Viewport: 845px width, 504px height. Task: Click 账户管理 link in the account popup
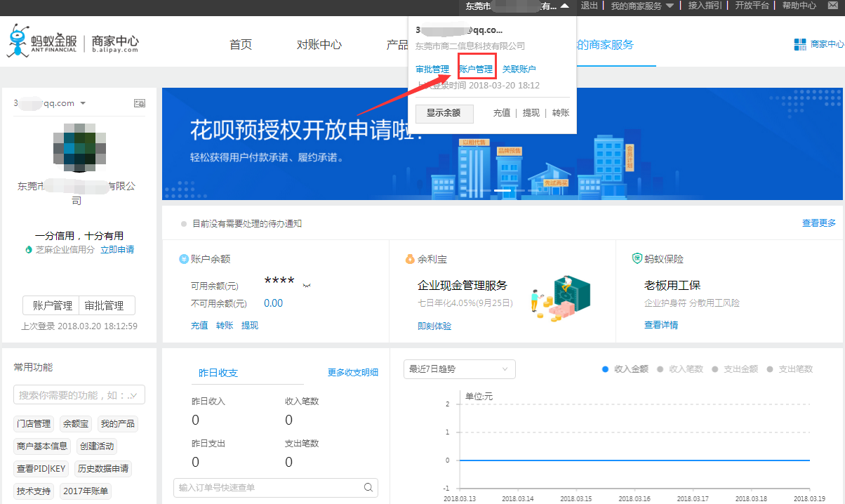tap(476, 69)
